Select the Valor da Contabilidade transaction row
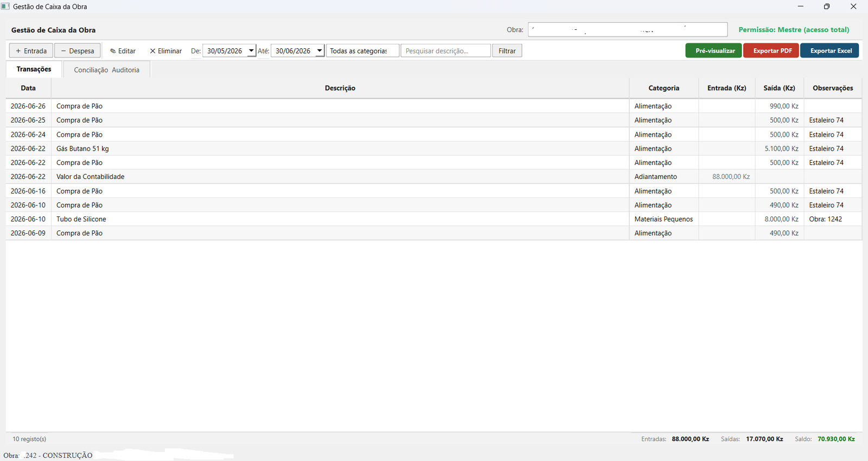The height and width of the screenshot is (461, 868). point(433,177)
